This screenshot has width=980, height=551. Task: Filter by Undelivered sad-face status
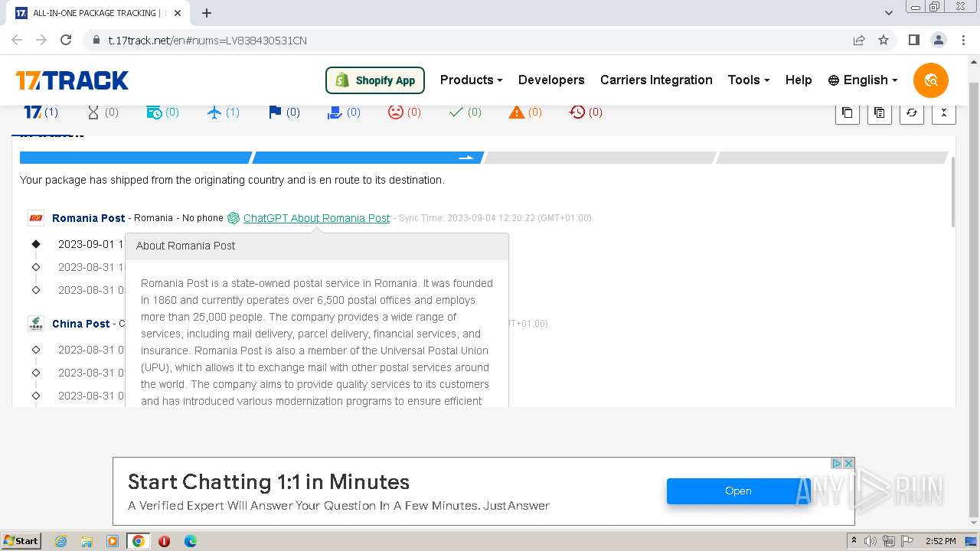point(404,112)
